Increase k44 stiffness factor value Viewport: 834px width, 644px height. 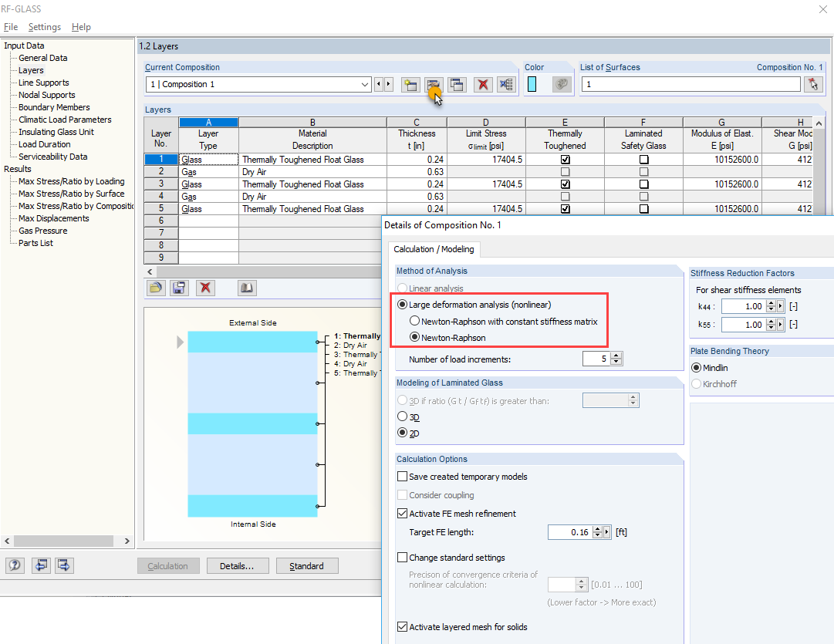pos(772,303)
